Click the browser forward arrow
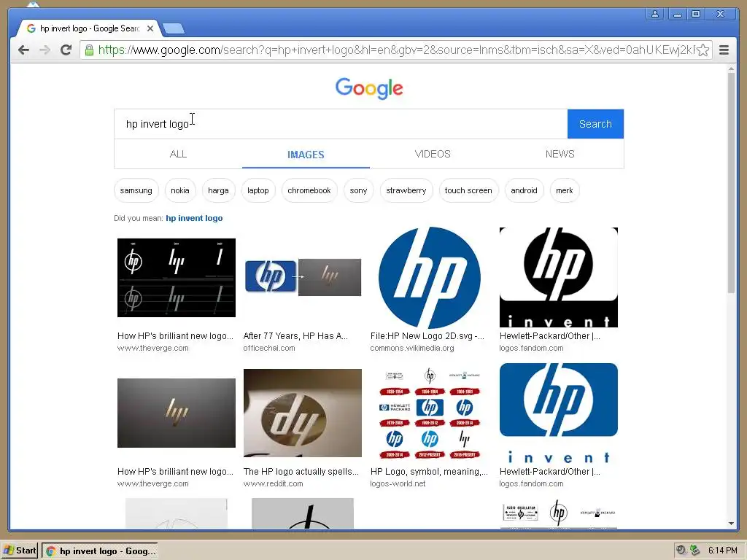 click(44, 50)
